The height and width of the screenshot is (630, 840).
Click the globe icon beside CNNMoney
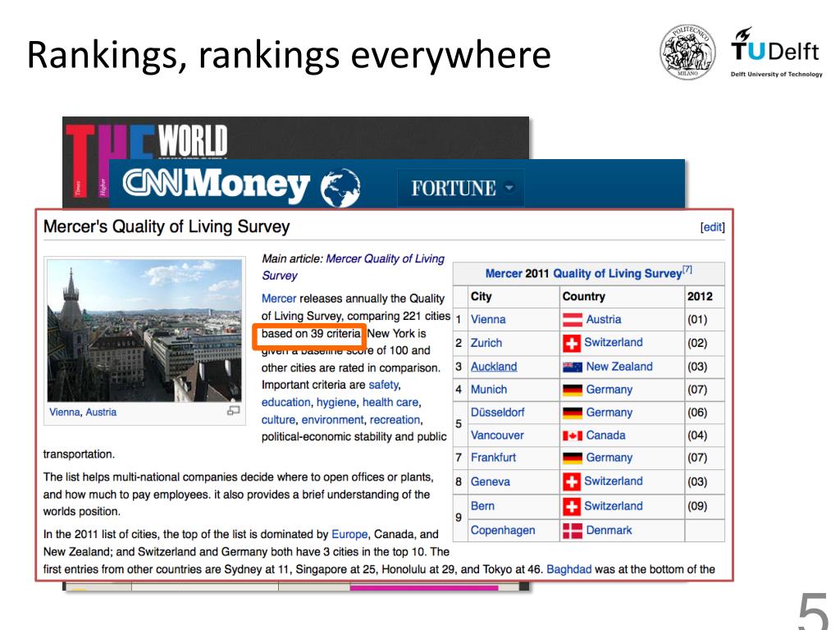click(x=340, y=188)
